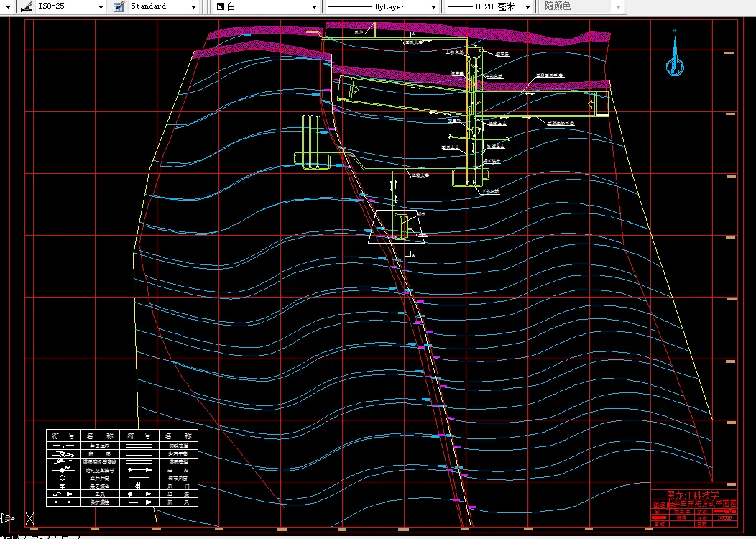The height and width of the screenshot is (539, 756).
Task: Select the blue north arrow symbol
Action: coord(675,52)
